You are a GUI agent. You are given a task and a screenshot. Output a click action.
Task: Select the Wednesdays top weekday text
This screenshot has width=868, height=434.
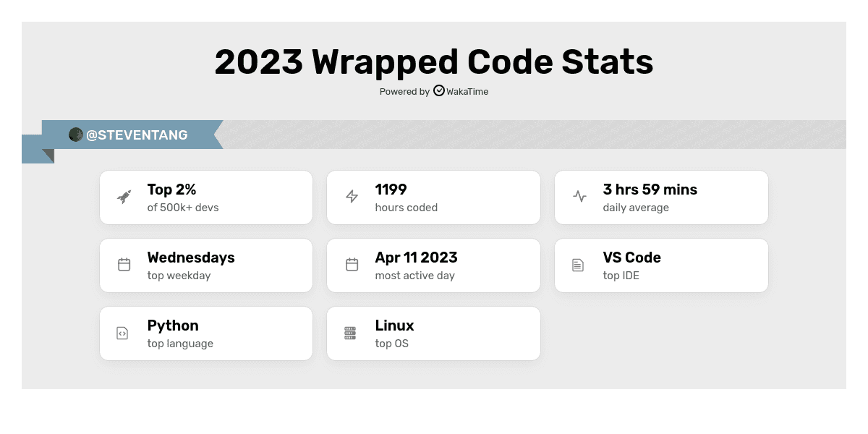[191, 258]
